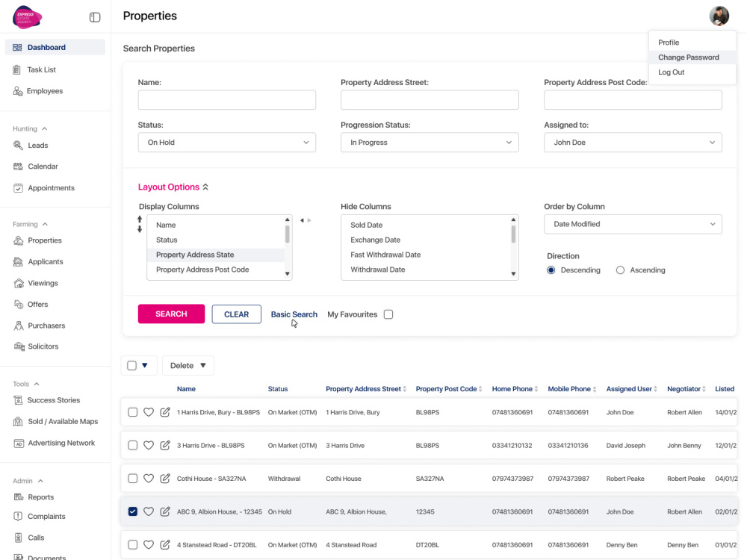The height and width of the screenshot is (560, 747).
Task: Favourite the 4 Stanstead Road row
Action: (149, 544)
